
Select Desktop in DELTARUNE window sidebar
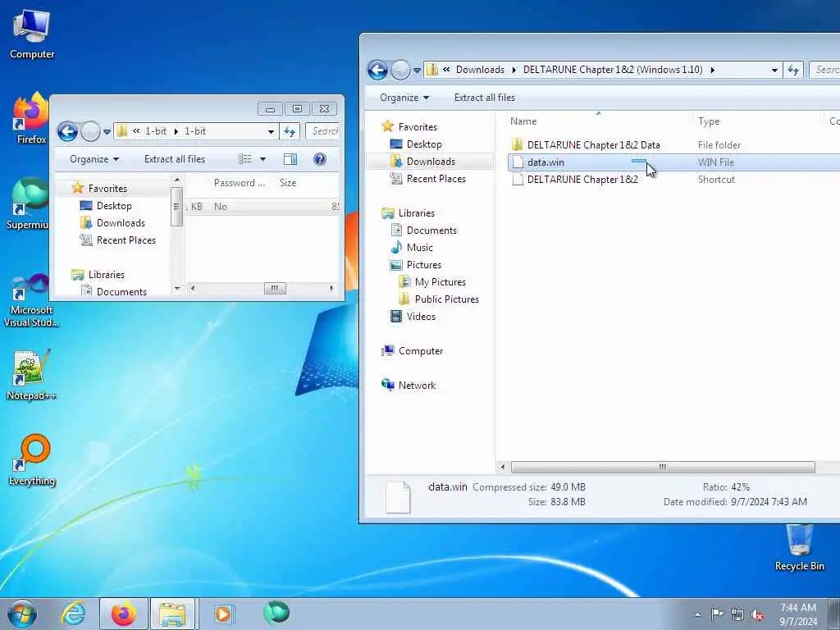[x=424, y=144]
